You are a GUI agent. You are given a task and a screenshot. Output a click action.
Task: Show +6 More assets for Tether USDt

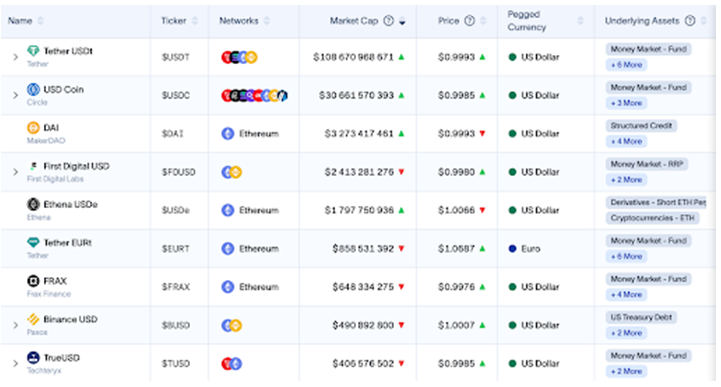[x=626, y=65]
